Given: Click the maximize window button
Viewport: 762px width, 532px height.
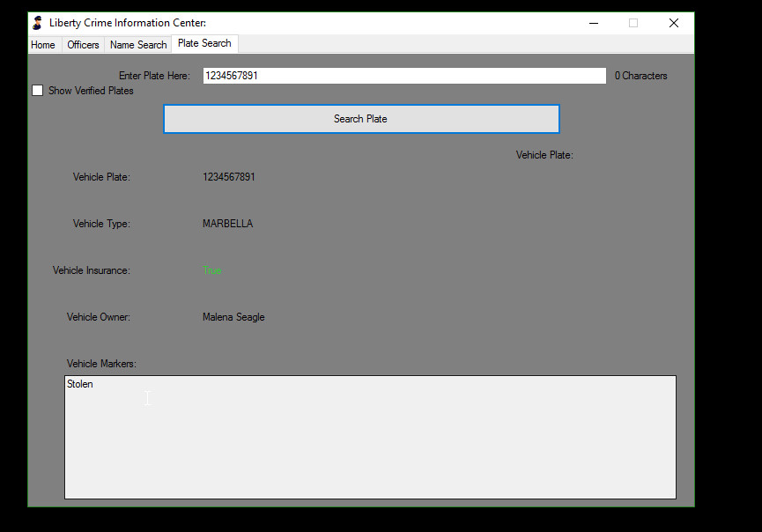Looking at the screenshot, I should point(633,23).
